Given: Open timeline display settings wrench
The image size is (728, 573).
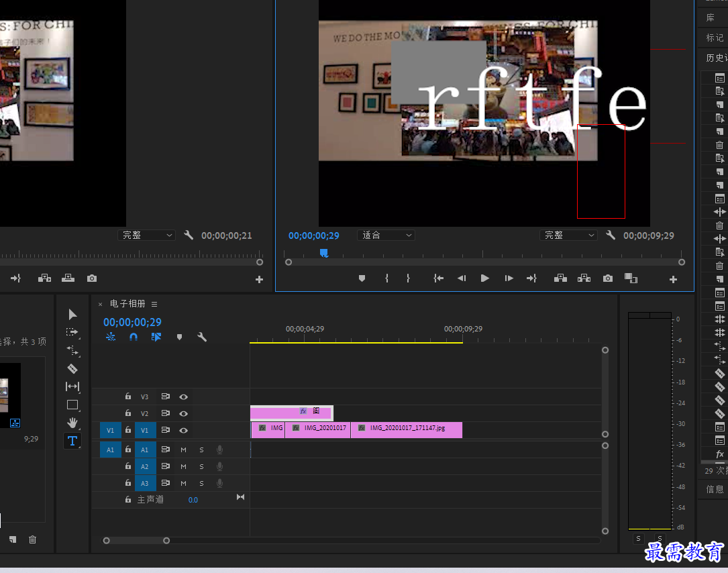Looking at the screenshot, I should tap(202, 337).
